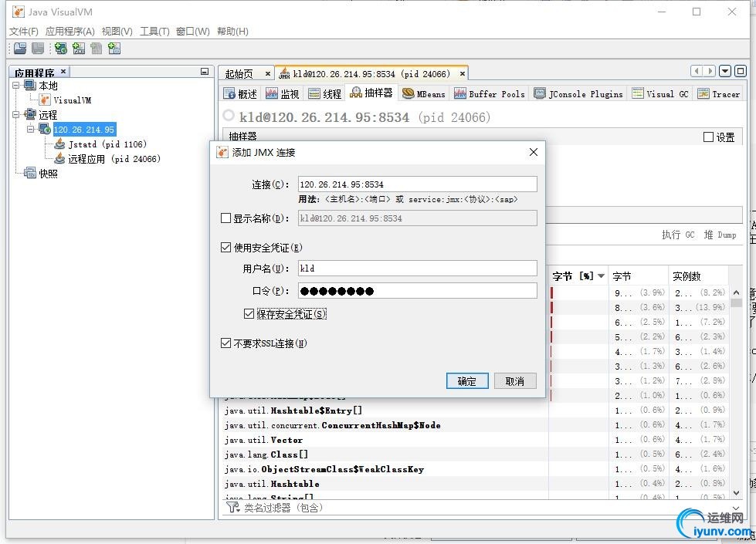Collapse the 本地 tree node
Image resolution: width=756 pixels, height=544 pixels.
(x=16, y=86)
